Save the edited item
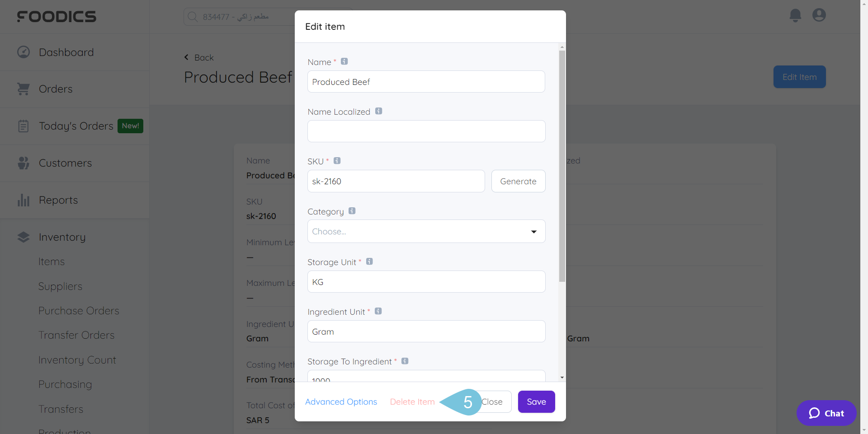This screenshot has height=434, width=868. click(536, 401)
